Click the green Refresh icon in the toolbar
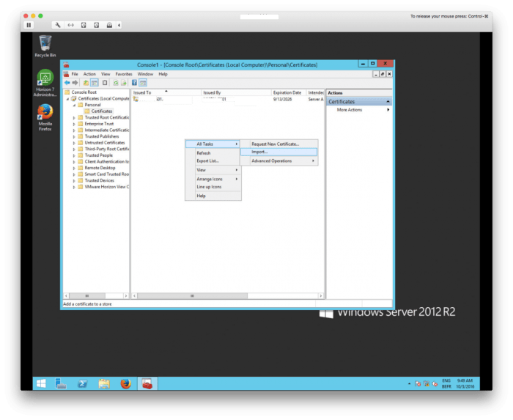Viewport: 513px width, 420px height. [116, 83]
